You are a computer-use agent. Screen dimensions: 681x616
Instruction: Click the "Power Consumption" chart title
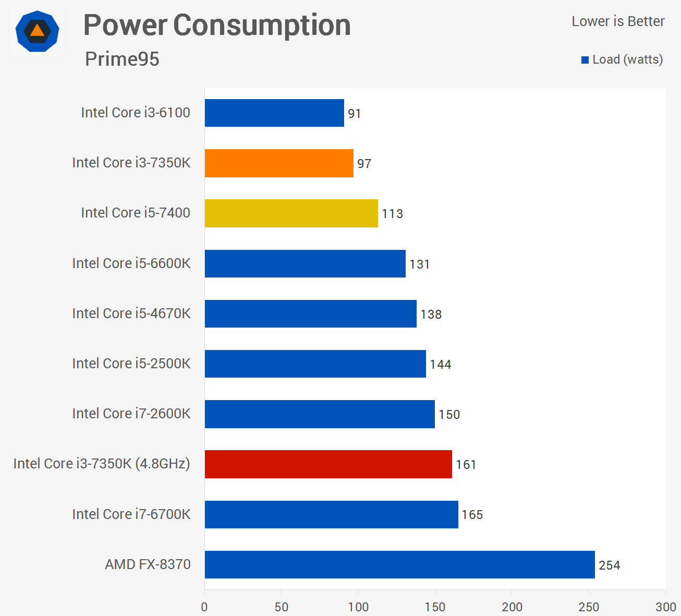217,25
